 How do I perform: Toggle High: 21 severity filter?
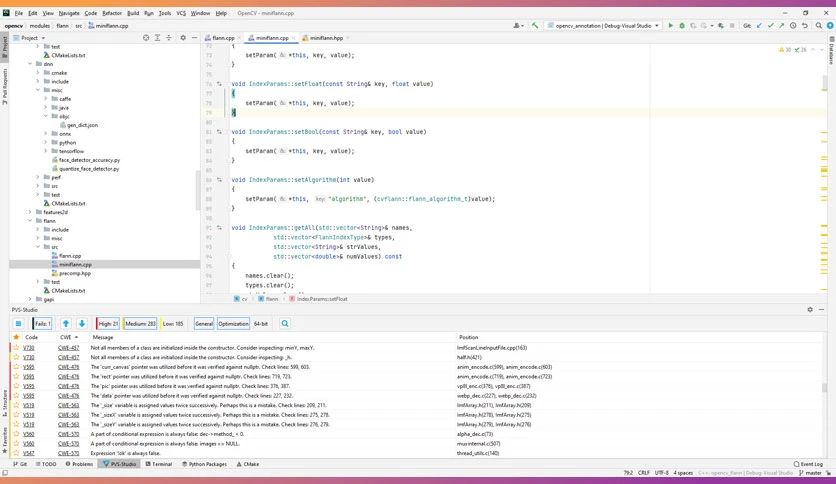click(108, 324)
